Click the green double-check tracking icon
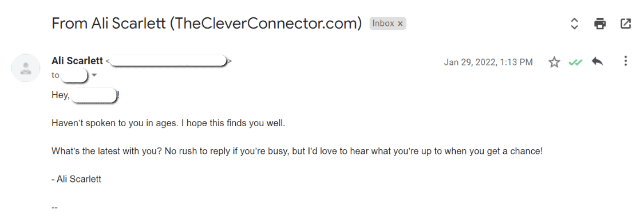This screenshot has width=644, height=218. point(575,62)
